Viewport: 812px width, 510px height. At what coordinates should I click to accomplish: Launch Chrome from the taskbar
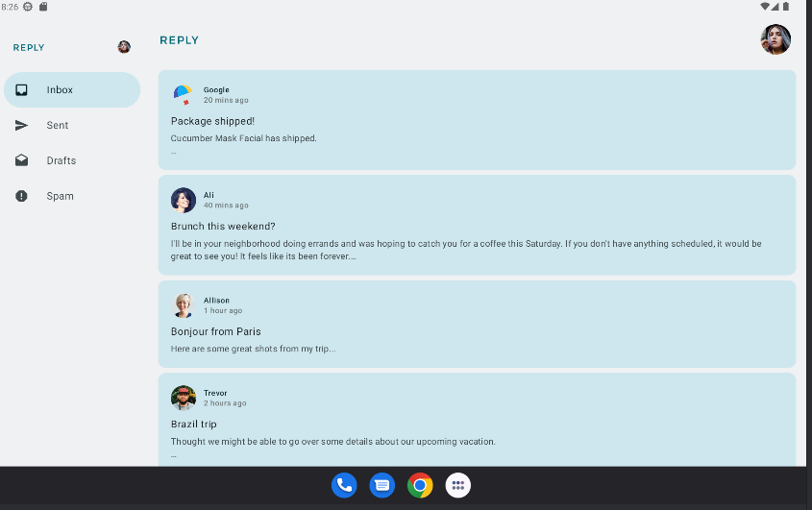pos(420,486)
